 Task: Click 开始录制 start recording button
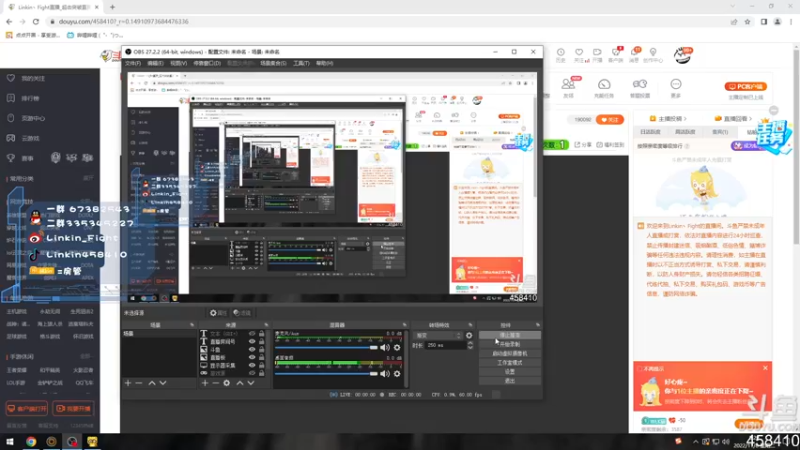pos(510,344)
